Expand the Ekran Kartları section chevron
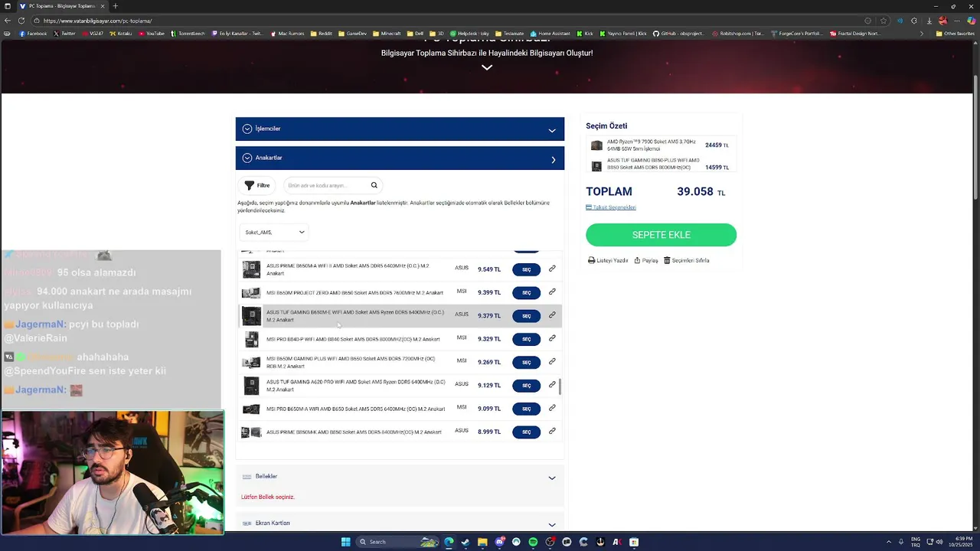The height and width of the screenshot is (551, 980). pos(552,524)
